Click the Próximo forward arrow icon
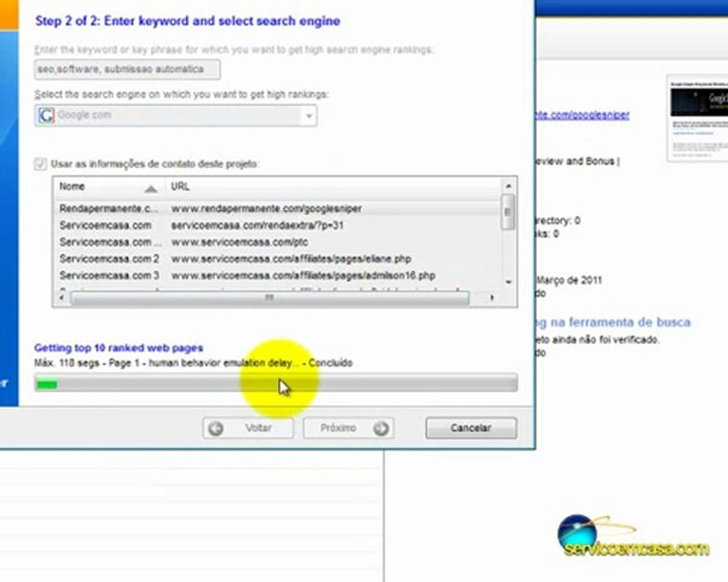 click(381, 428)
